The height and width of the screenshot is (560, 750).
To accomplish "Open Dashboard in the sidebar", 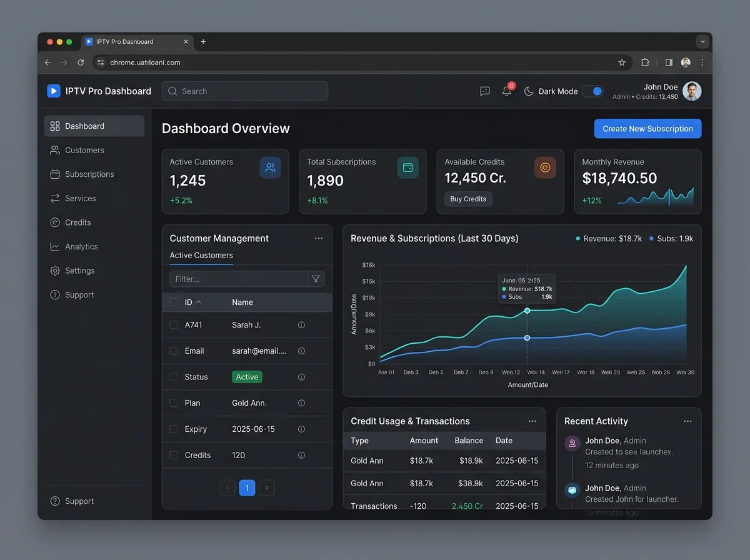I will coord(94,126).
